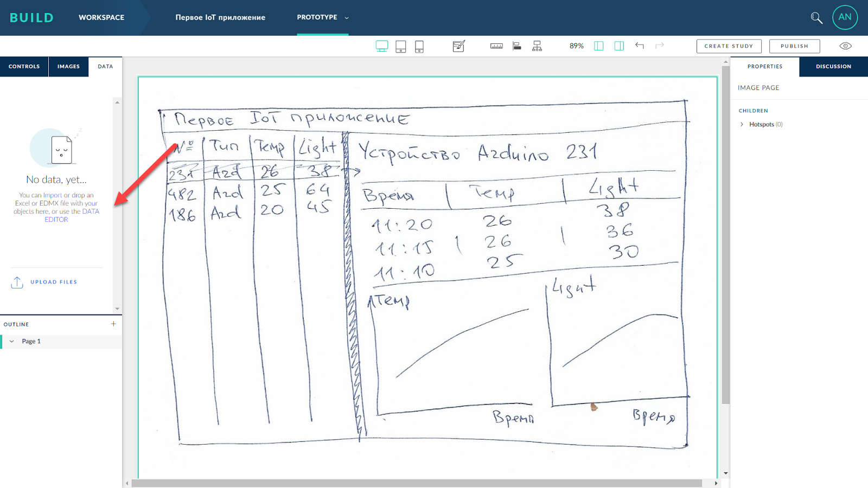The height and width of the screenshot is (488, 868).
Task: Switch to the CONTROLS tab
Action: click(24, 66)
